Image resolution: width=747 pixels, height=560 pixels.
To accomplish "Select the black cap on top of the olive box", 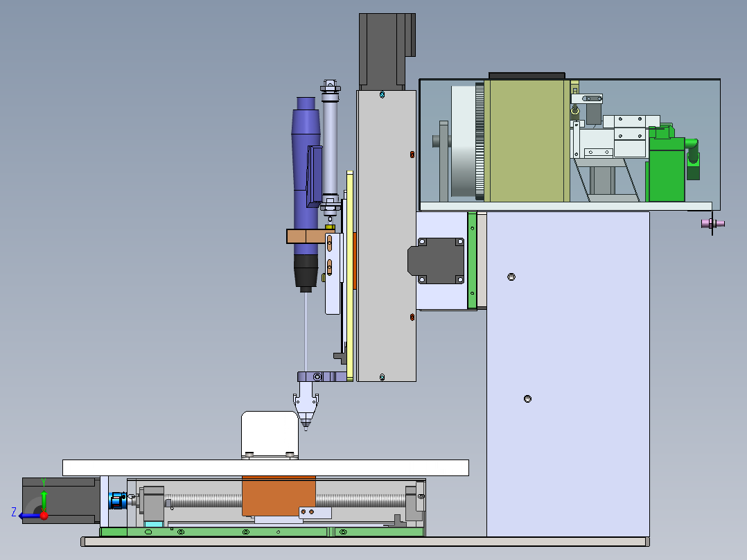I will [527, 76].
